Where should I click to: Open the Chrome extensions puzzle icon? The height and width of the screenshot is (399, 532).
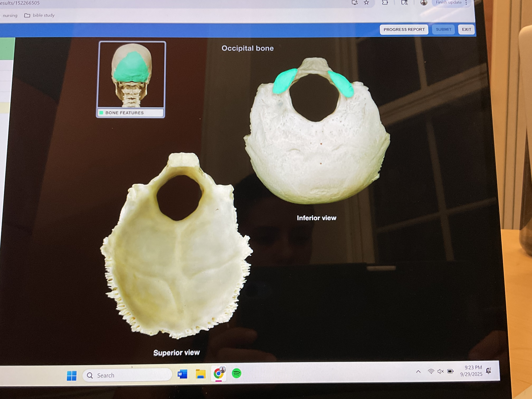point(385,3)
